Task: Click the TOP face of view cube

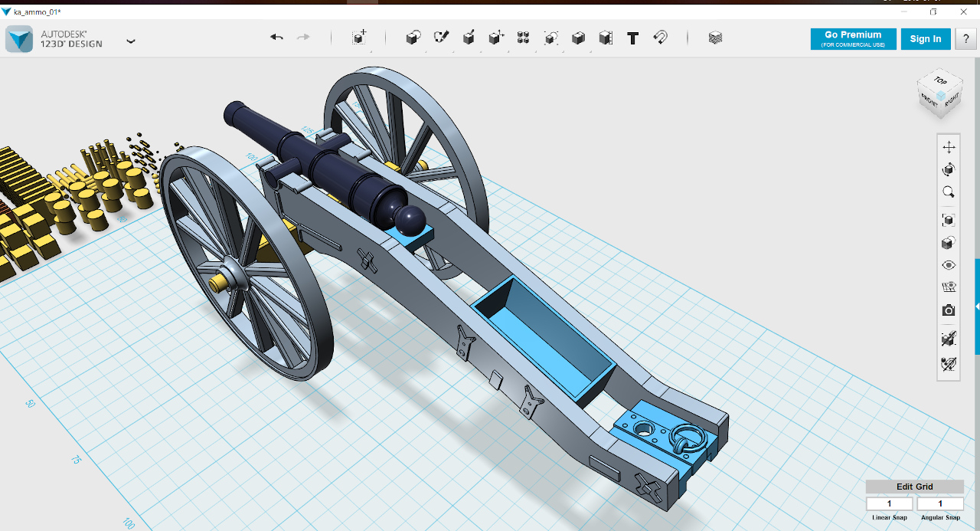Action: coord(940,80)
